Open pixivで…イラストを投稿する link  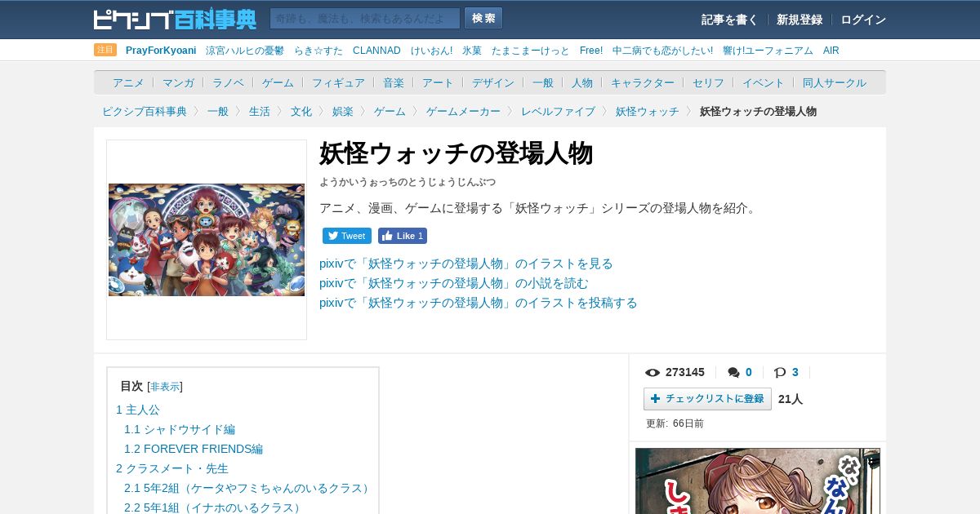tap(479, 303)
